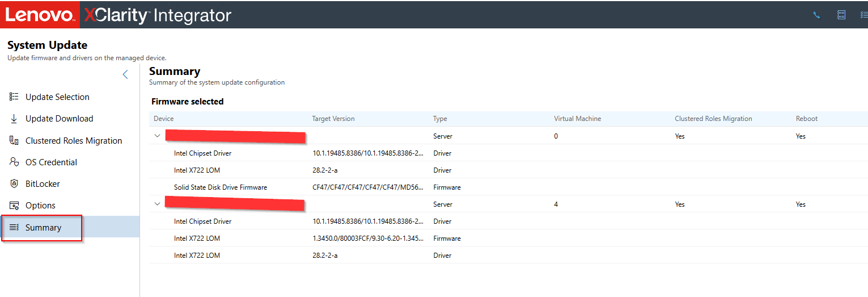Click the checklist tasks icon in header
The image size is (868, 297).
863,15
